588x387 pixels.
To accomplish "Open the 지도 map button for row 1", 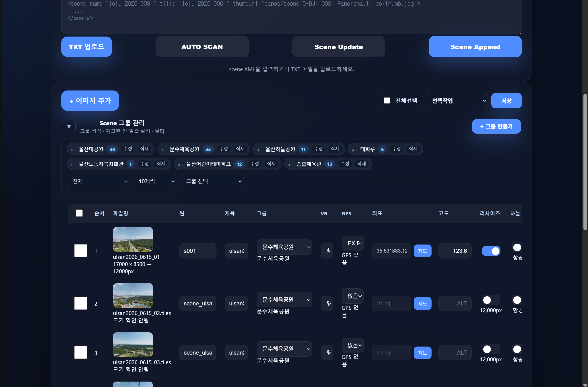I will tap(423, 251).
